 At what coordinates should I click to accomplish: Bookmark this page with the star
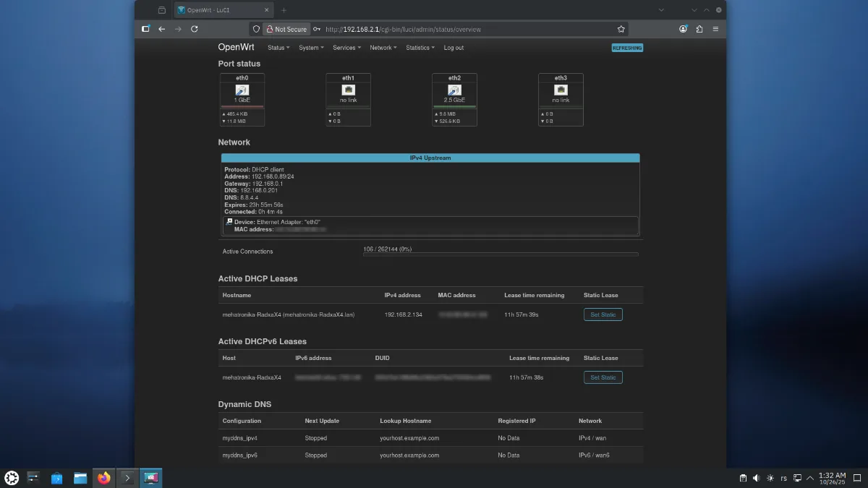[x=621, y=29]
